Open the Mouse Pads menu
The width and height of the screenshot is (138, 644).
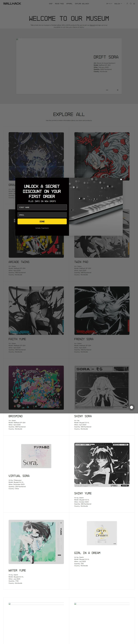[59, 4]
